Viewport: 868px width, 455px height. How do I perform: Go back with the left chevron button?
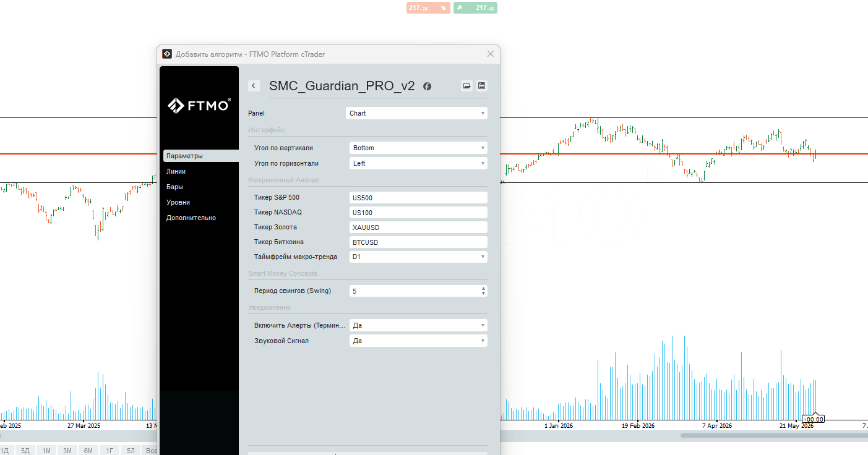(254, 86)
